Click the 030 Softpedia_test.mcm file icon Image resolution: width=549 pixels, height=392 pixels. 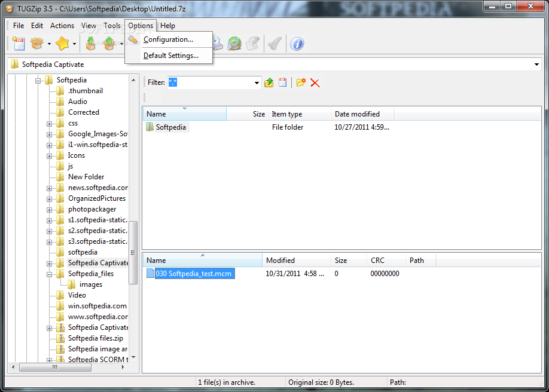(150, 273)
